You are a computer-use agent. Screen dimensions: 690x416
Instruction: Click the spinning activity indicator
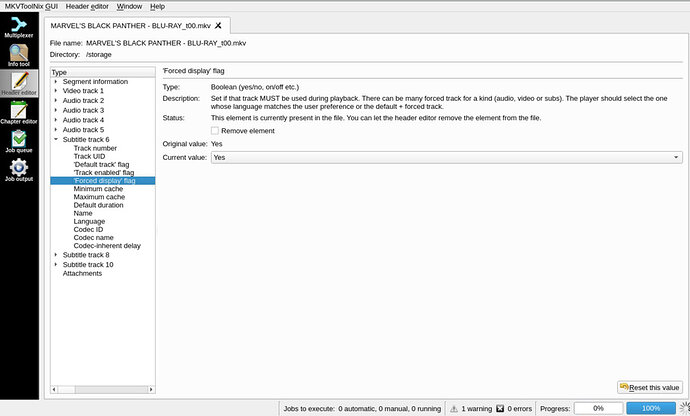coord(684,408)
